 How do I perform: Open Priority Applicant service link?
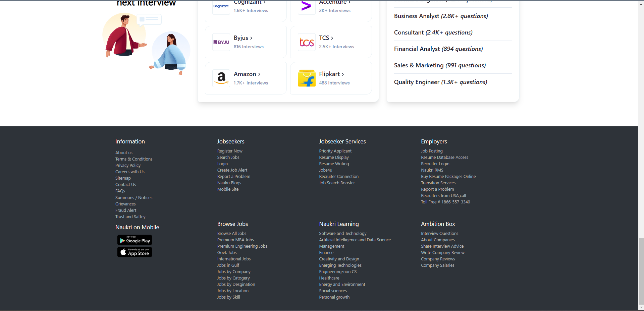335,151
